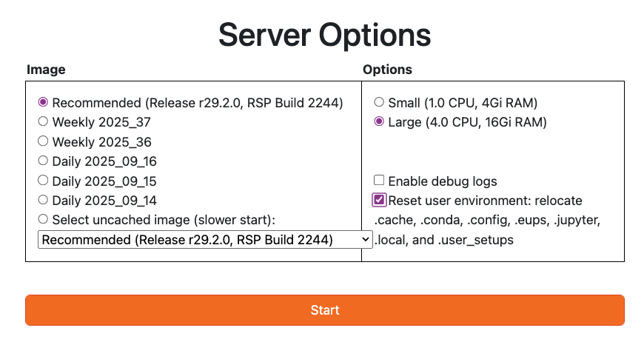Screen dimensions: 644x342
Task: Click the 'Enable debug logs' label text
Action: click(443, 181)
